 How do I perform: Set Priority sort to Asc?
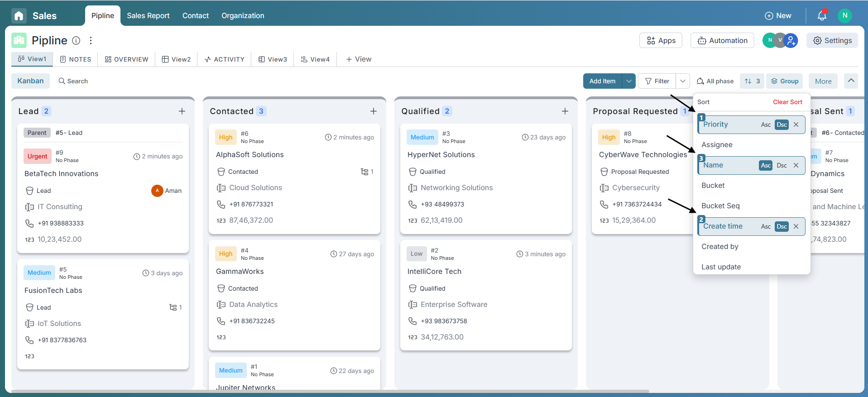point(766,124)
